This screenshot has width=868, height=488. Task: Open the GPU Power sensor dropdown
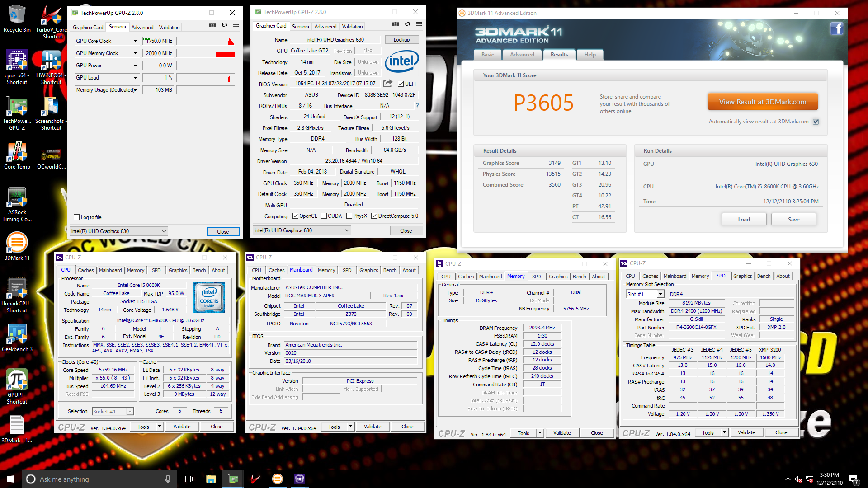(135, 66)
